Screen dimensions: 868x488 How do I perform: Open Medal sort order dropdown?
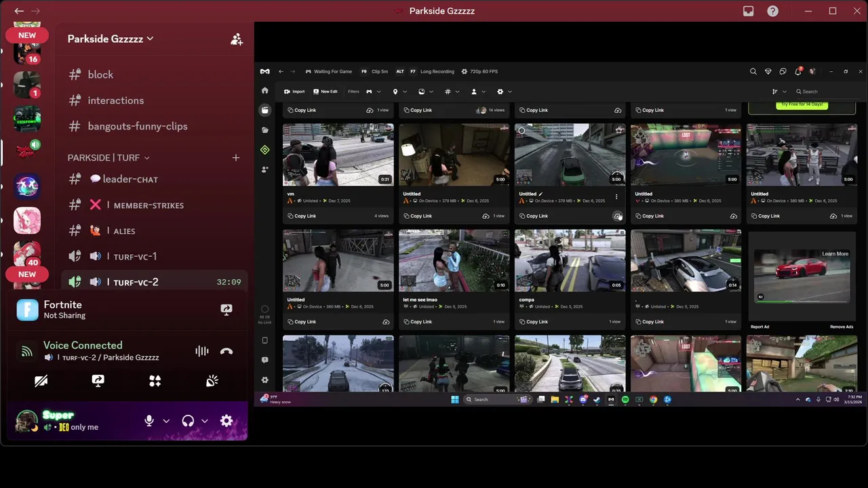click(779, 91)
